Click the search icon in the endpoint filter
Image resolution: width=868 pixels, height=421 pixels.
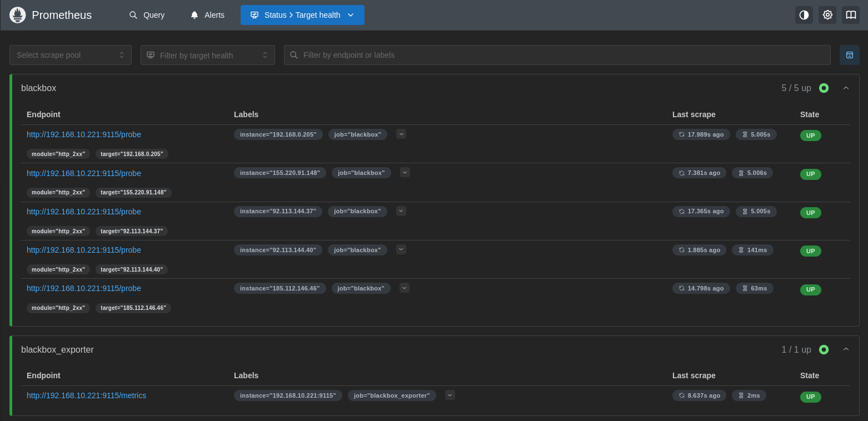point(294,55)
